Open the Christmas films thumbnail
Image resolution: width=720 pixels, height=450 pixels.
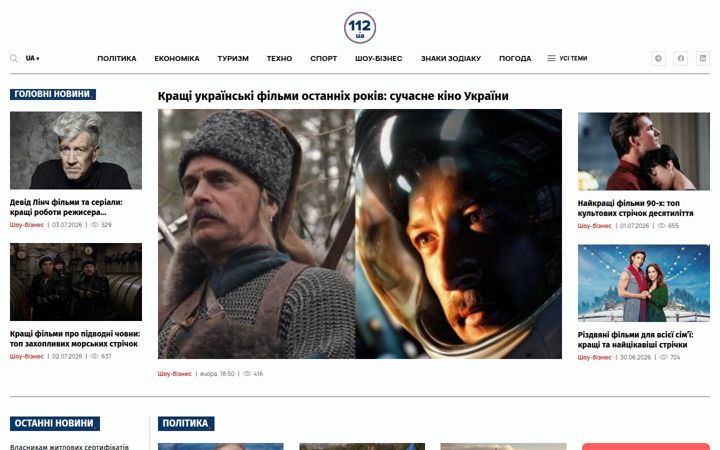click(644, 283)
